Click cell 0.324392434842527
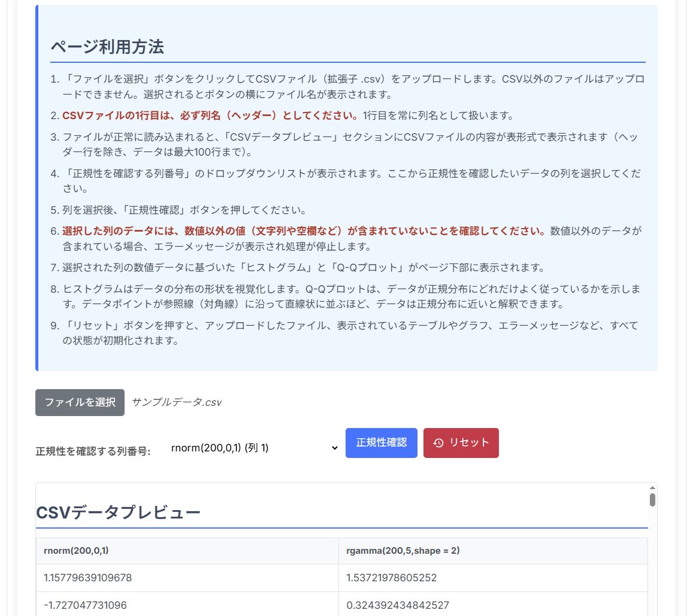The width and height of the screenshot is (693, 616). coord(493,604)
